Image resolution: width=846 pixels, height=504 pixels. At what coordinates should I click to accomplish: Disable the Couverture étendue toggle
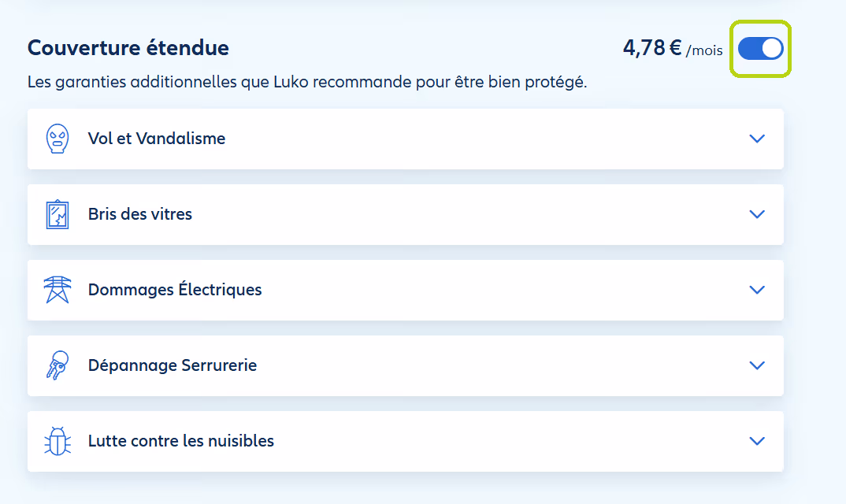pyautogui.click(x=761, y=49)
